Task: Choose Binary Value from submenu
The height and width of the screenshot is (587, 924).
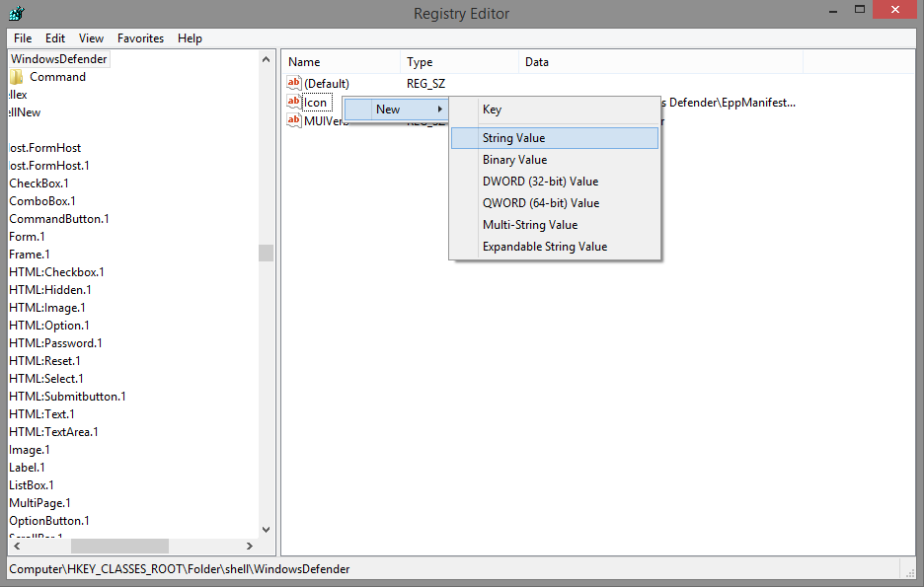Action: [555, 160]
